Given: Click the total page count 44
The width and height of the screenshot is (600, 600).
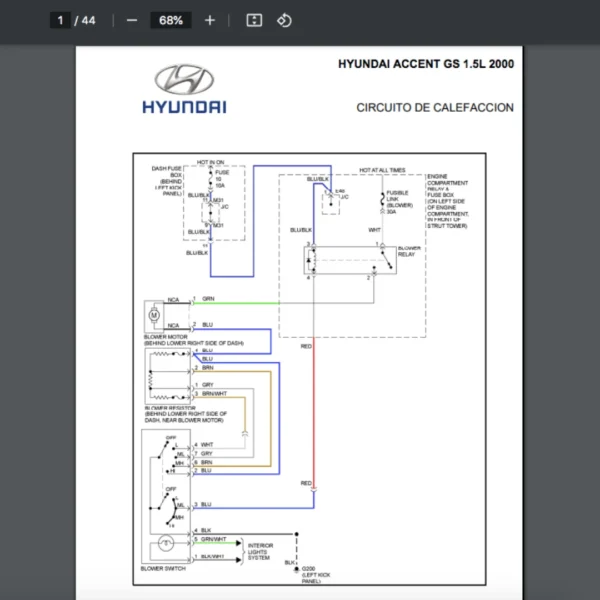Looking at the screenshot, I should pyautogui.click(x=89, y=20).
